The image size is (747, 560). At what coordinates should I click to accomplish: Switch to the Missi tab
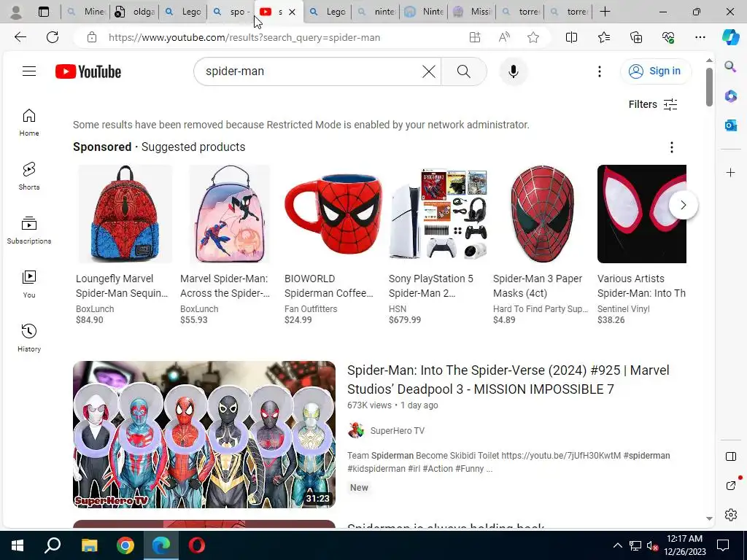click(472, 12)
